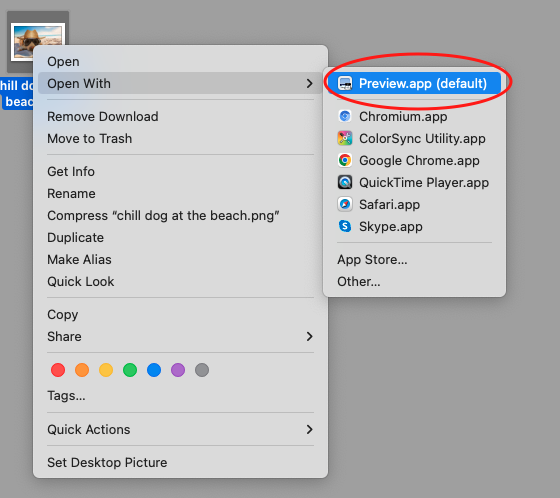Select the chill dog image thumbnail
The image size is (560, 498).
pos(38,41)
